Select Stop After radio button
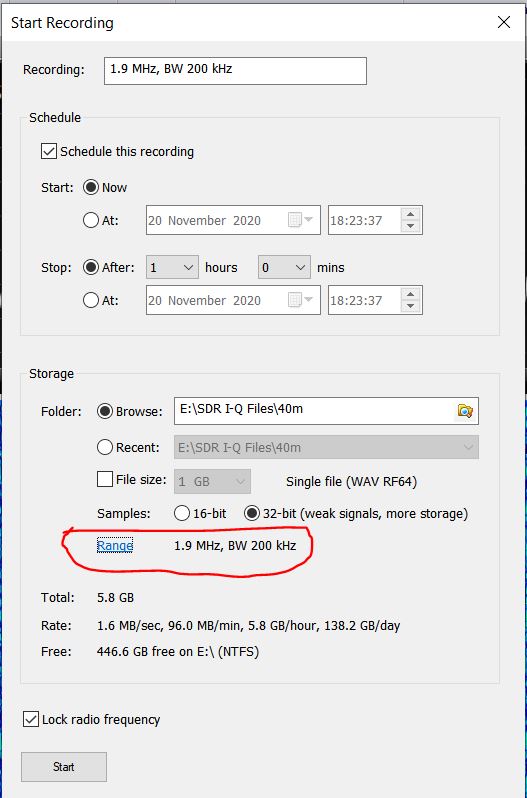Screen dimensions: 527x798 coord(91,268)
